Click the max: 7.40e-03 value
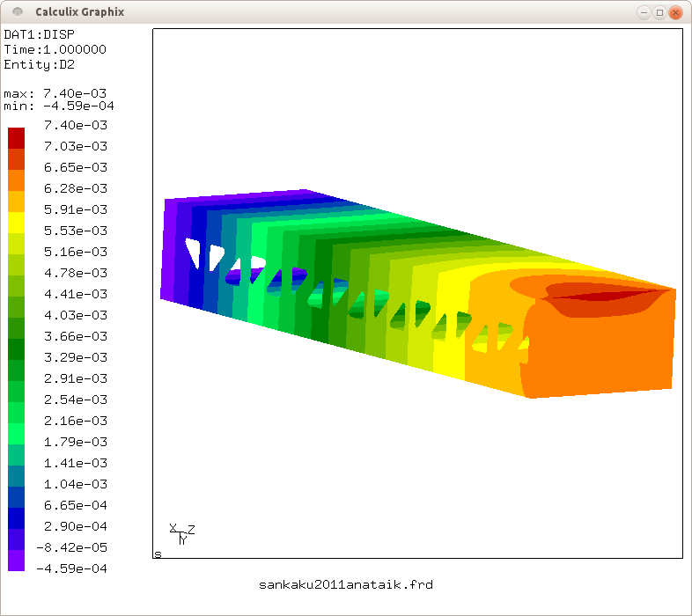The height and width of the screenshot is (616, 692). click(55, 93)
